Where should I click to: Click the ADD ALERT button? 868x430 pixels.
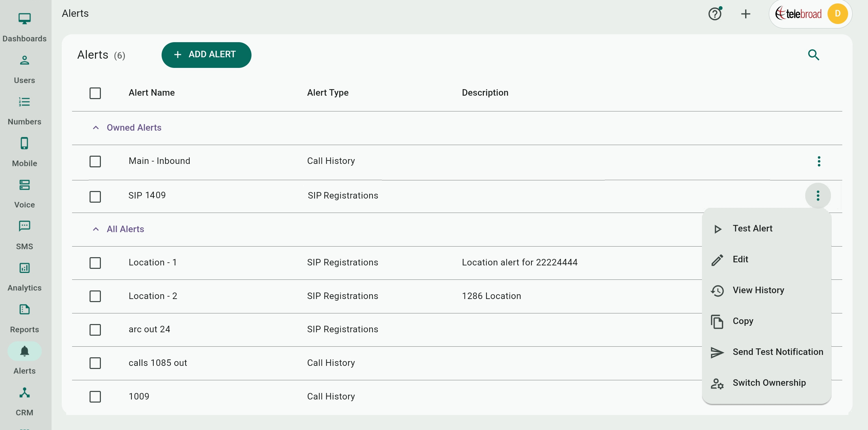click(206, 55)
